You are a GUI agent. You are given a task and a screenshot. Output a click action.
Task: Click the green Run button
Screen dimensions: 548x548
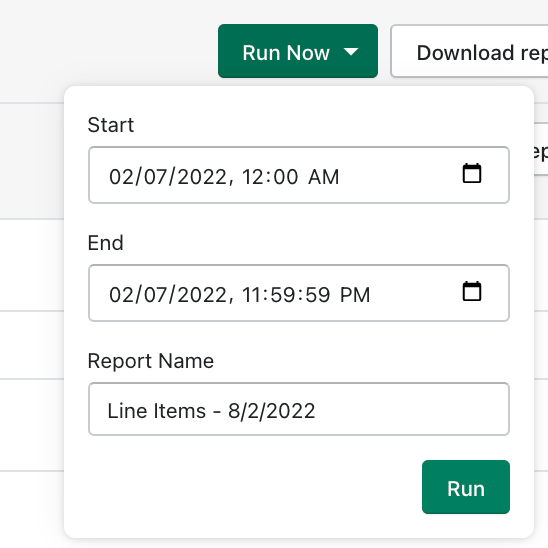coord(466,487)
